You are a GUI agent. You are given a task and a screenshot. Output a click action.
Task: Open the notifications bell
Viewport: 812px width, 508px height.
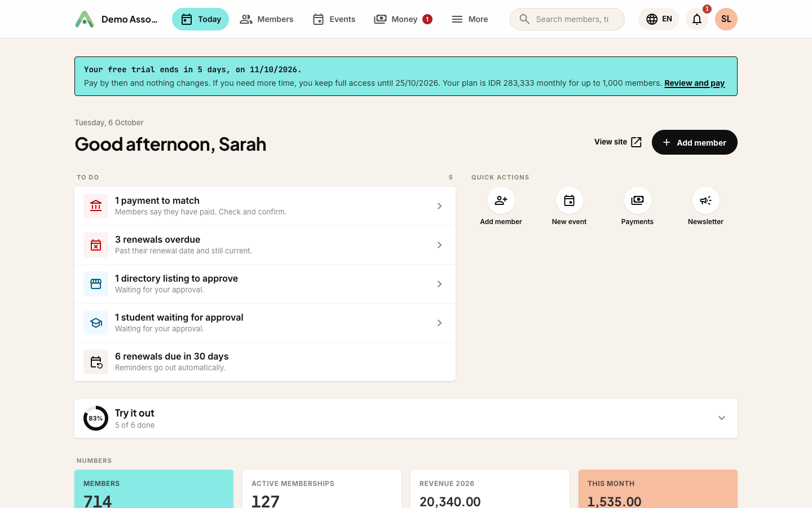click(x=697, y=19)
